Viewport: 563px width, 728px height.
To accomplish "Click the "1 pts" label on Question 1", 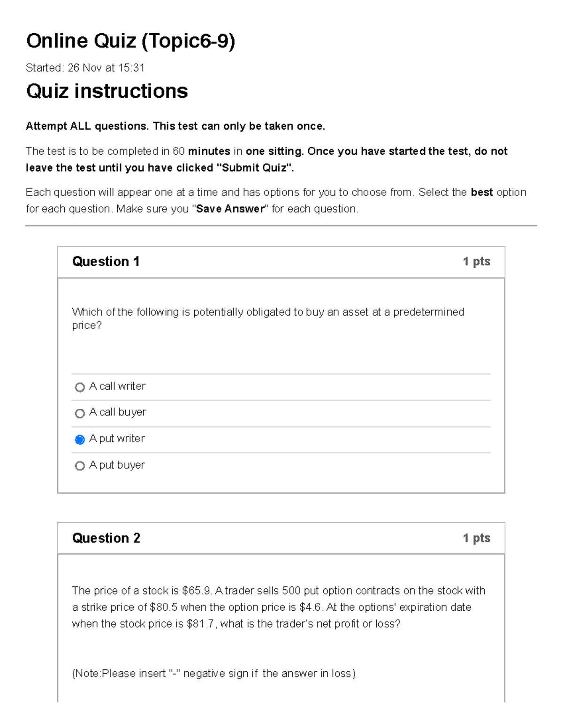I will pos(476,261).
